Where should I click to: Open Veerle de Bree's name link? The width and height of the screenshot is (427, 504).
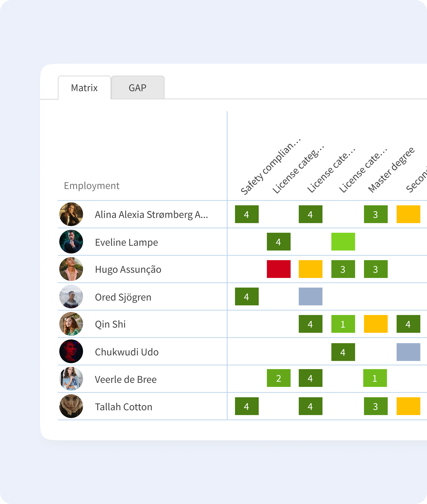coord(126,379)
